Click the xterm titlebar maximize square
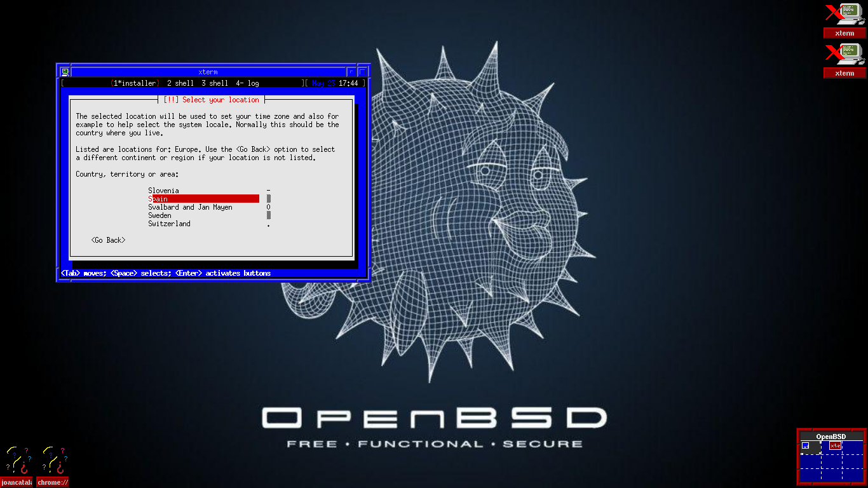This screenshot has width=868, height=488. coord(363,72)
